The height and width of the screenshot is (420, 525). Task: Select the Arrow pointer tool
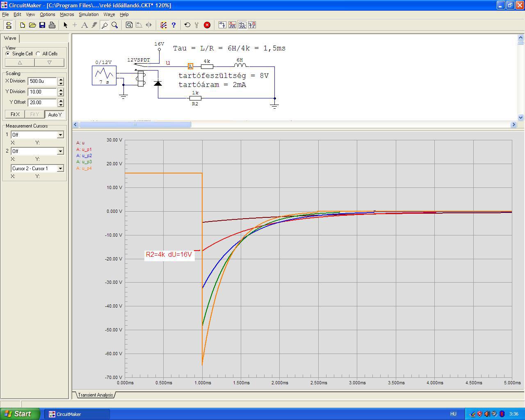click(65, 25)
